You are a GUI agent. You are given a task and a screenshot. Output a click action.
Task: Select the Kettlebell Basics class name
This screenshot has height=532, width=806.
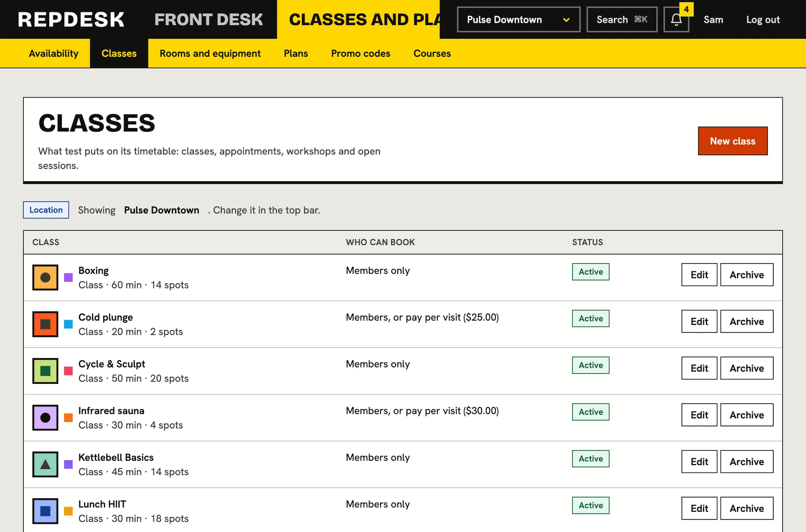pyautogui.click(x=116, y=457)
